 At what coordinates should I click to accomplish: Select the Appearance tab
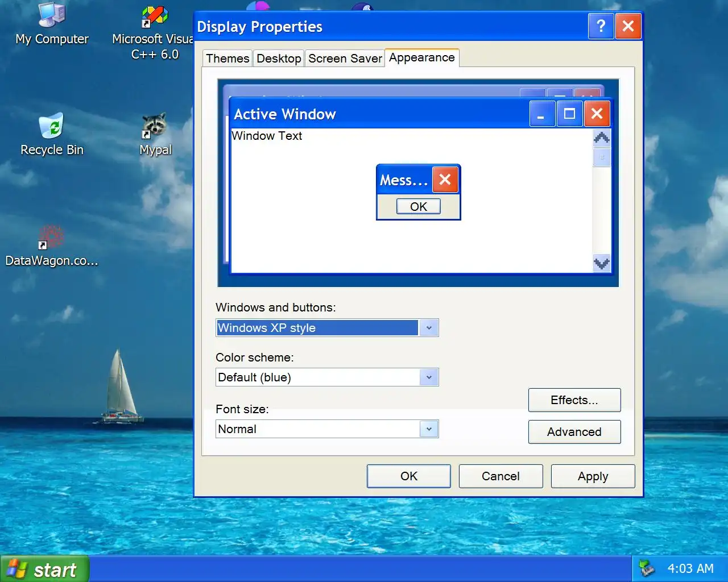click(422, 57)
